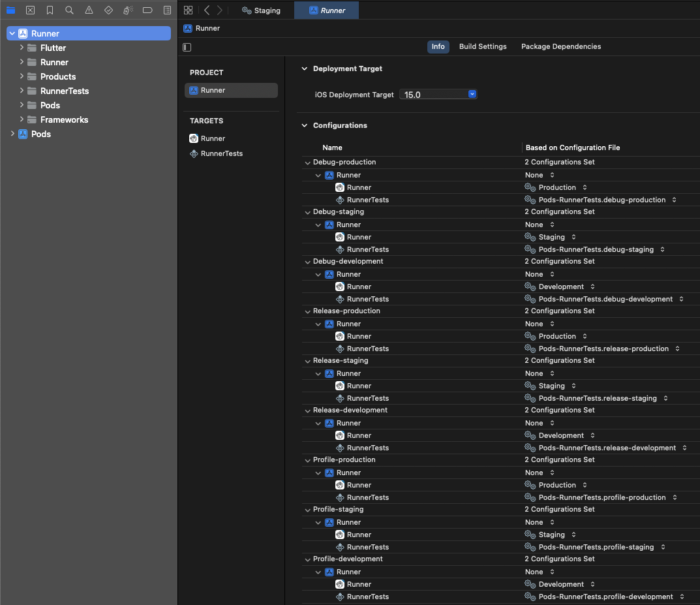Screen dimensions: 700x605
Task: Select the RunnerTests target
Action: [221, 153]
